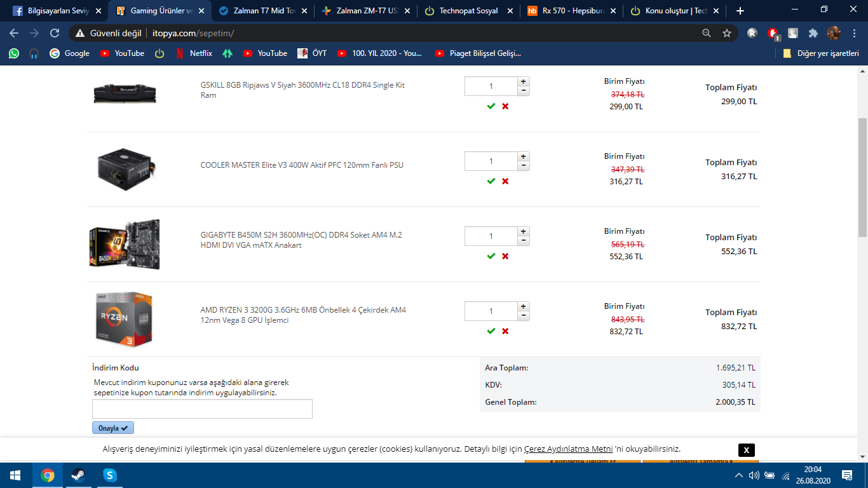
Task: Open the Chrome extensions puzzle icon
Action: click(813, 33)
